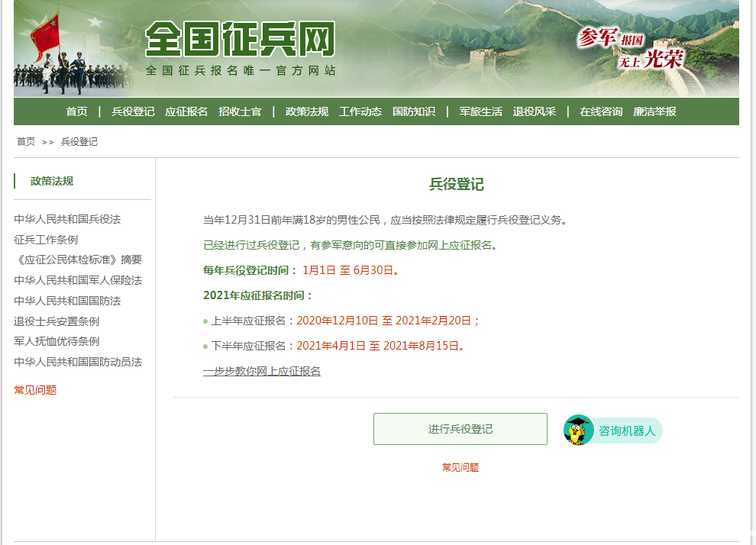This screenshot has width=756, height=545.
Task: Open the 首页 nav menu item
Action: (x=76, y=111)
